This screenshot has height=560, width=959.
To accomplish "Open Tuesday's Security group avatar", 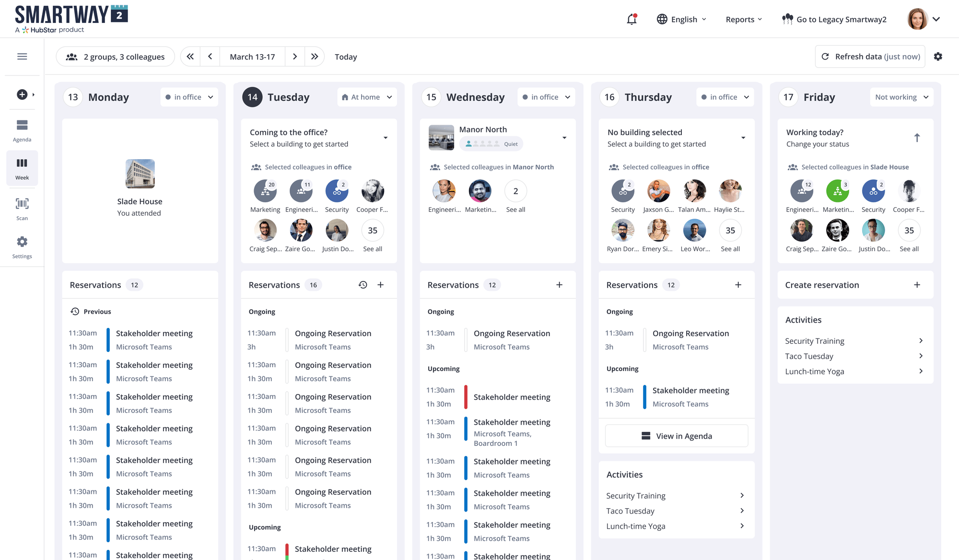I will click(x=337, y=191).
